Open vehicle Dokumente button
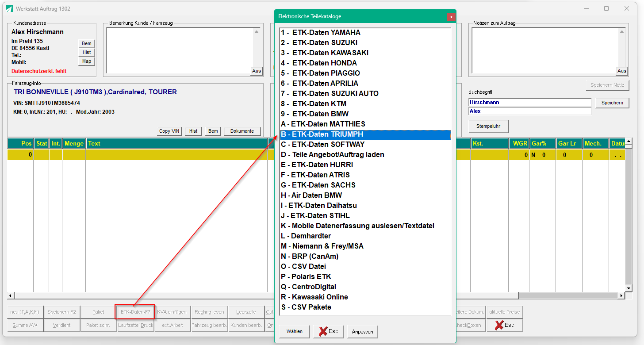This screenshot has height=345, width=644. [x=242, y=131]
